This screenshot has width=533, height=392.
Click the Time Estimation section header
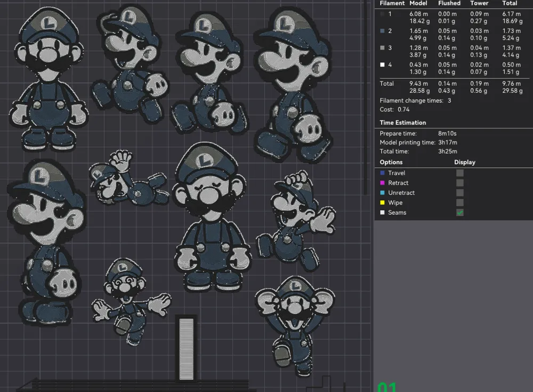(x=402, y=123)
